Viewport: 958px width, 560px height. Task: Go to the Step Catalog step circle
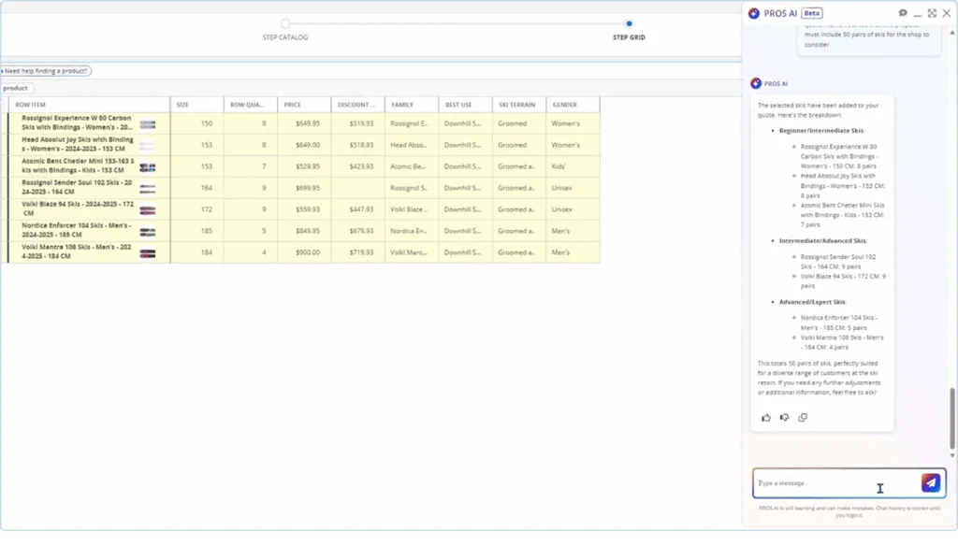[285, 23]
